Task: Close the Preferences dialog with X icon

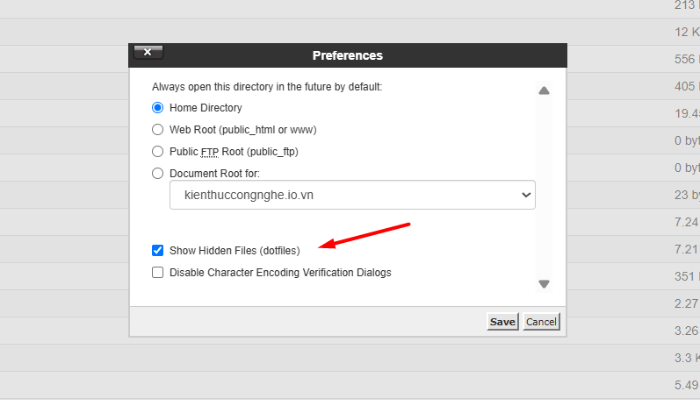Action: pos(148,53)
